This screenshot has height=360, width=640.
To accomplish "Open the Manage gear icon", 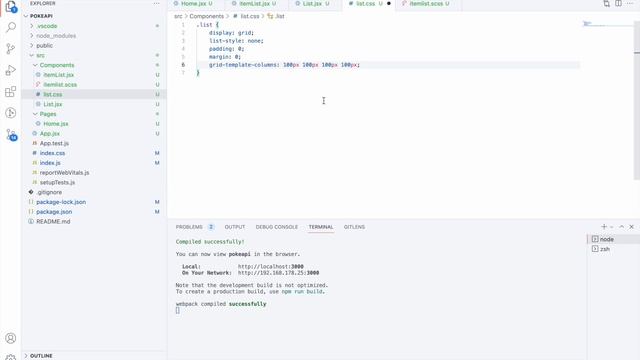I will click(11, 357).
